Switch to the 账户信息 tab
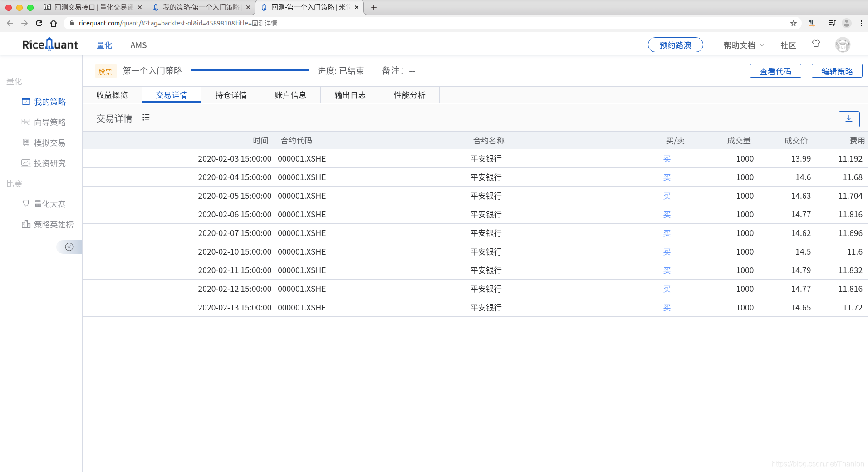 tap(290, 95)
